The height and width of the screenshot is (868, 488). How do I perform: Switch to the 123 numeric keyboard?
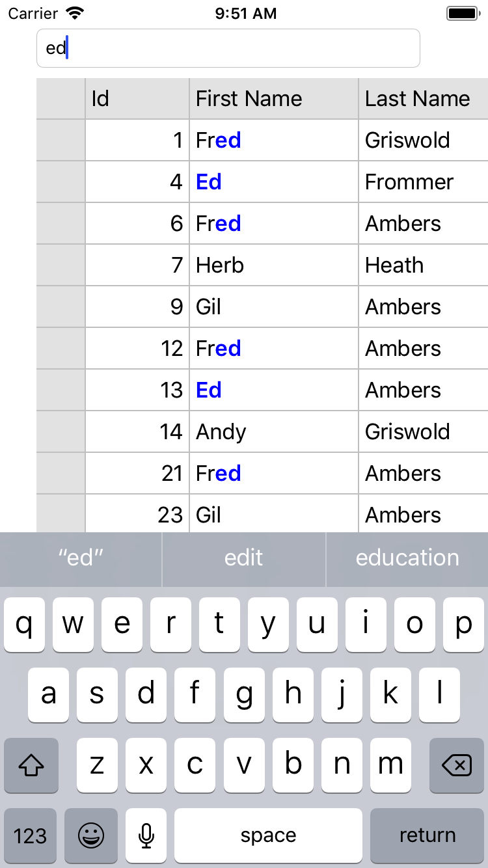(31, 835)
